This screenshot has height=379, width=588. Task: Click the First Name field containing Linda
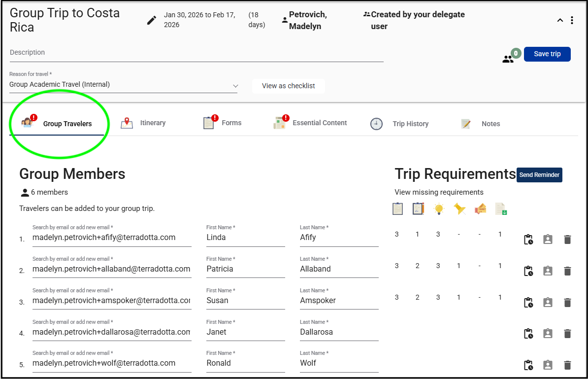[x=246, y=238]
